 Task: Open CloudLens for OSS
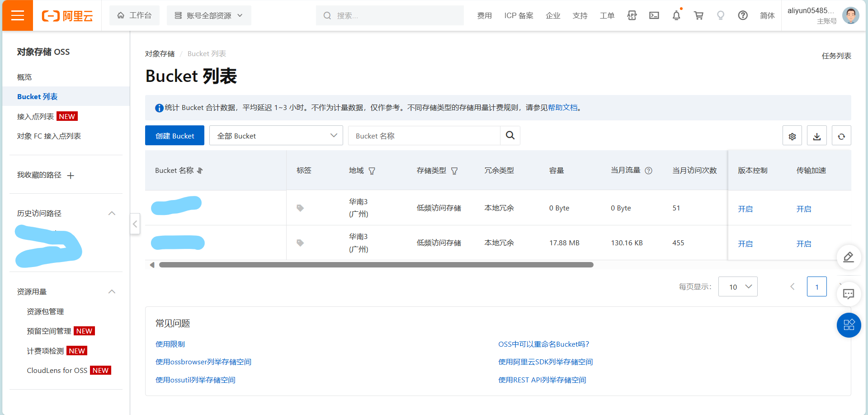[x=57, y=370]
